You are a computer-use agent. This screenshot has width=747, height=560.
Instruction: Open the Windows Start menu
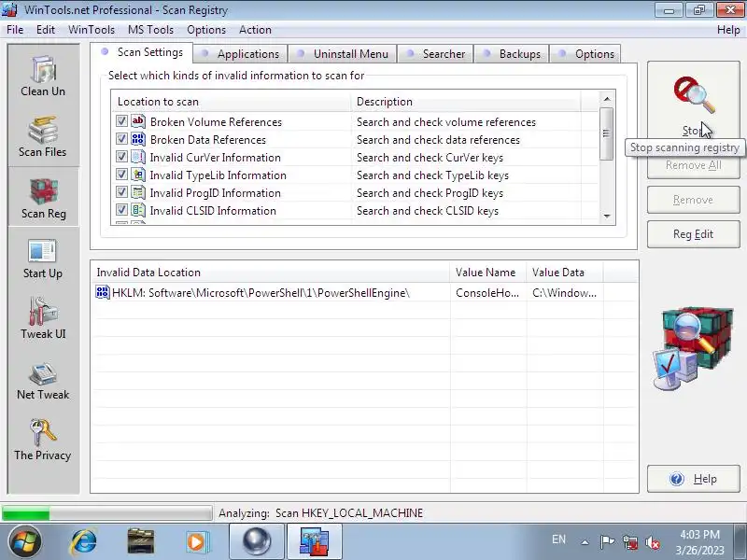point(24,541)
